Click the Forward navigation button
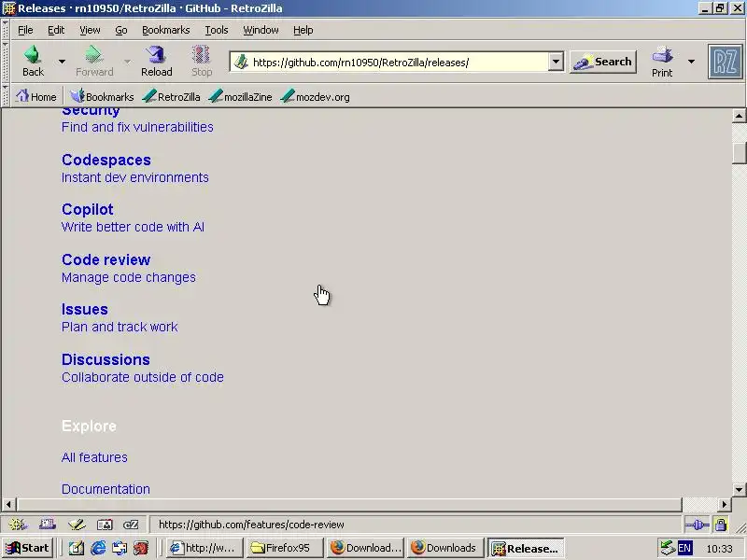Screen dimensions: 747x560 pyautogui.click(x=94, y=61)
